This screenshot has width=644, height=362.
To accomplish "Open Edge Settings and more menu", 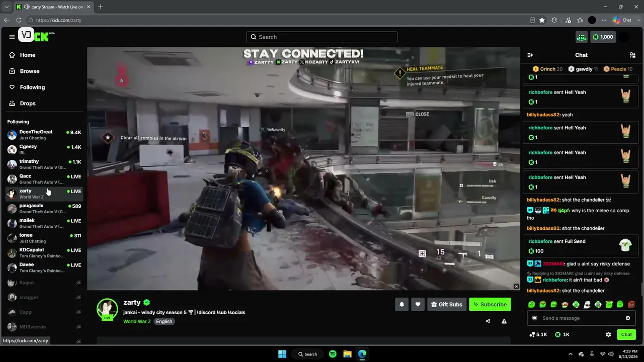I will (x=604, y=20).
